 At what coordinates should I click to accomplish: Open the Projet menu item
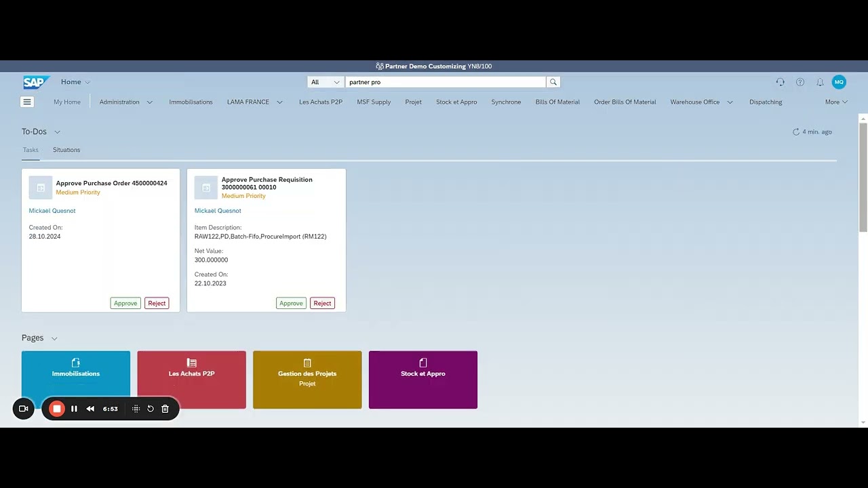pos(414,102)
